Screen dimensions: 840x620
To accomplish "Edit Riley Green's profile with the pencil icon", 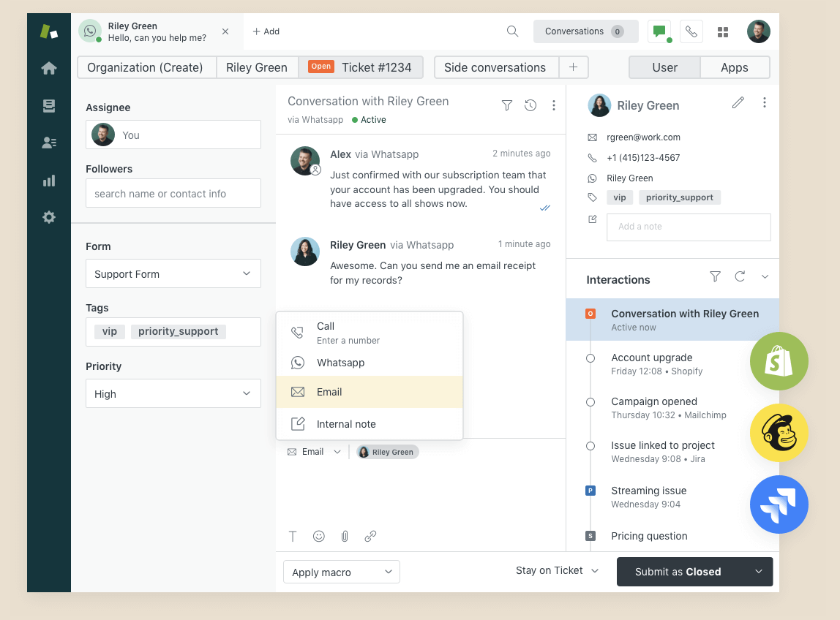I will [x=738, y=103].
